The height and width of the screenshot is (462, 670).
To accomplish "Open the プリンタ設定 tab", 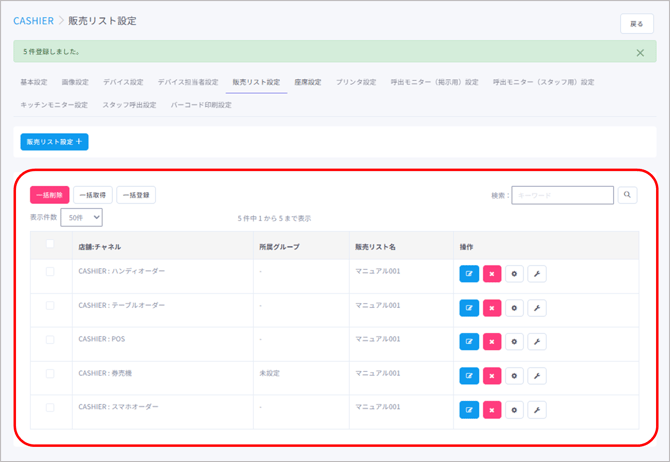I will click(356, 82).
